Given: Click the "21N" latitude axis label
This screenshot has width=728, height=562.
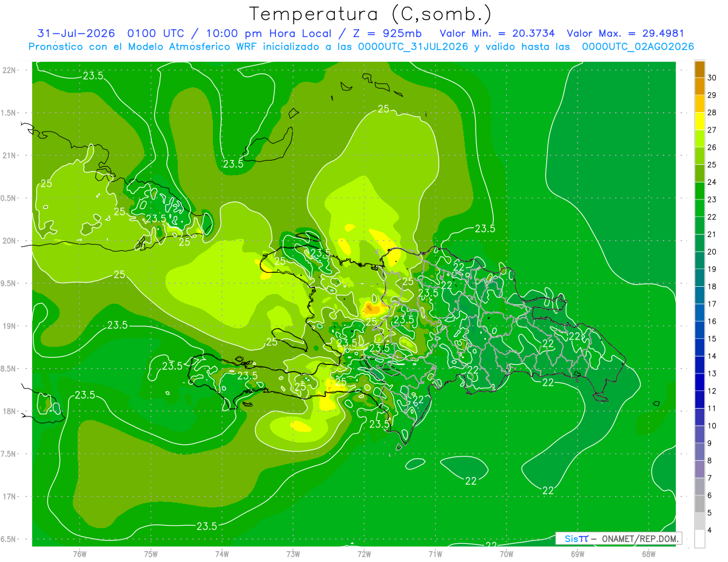Looking at the screenshot, I should point(10,156).
